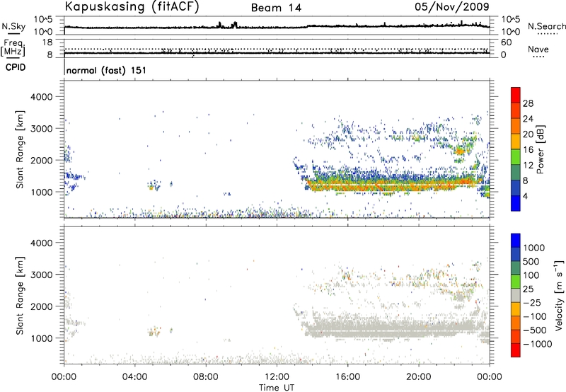
Task: Click the -100 label on velocity colorbar
Action: point(535,316)
